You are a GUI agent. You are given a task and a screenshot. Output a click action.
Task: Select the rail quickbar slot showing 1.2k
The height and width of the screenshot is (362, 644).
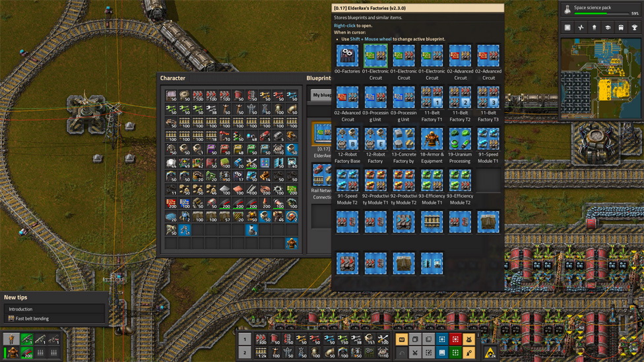[x=261, y=353]
